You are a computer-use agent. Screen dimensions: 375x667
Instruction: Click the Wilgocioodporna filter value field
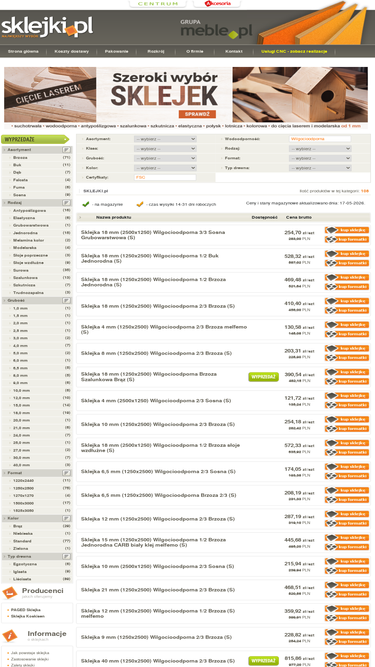pyautogui.click(x=320, y=139)
